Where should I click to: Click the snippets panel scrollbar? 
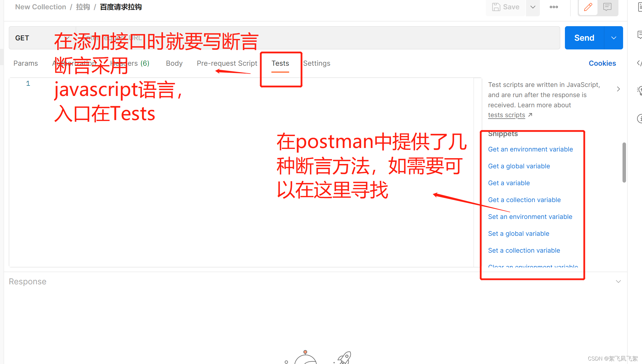(624, 163)
